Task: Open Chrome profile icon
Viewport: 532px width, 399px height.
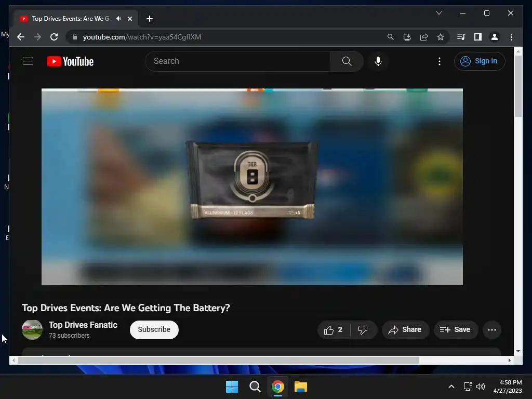Action: click(495, 37)
